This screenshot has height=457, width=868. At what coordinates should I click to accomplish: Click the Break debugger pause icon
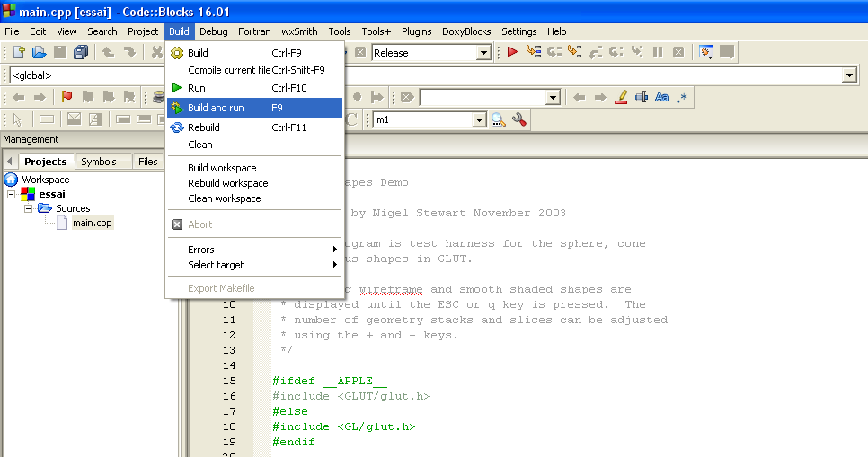coord(658,52)
